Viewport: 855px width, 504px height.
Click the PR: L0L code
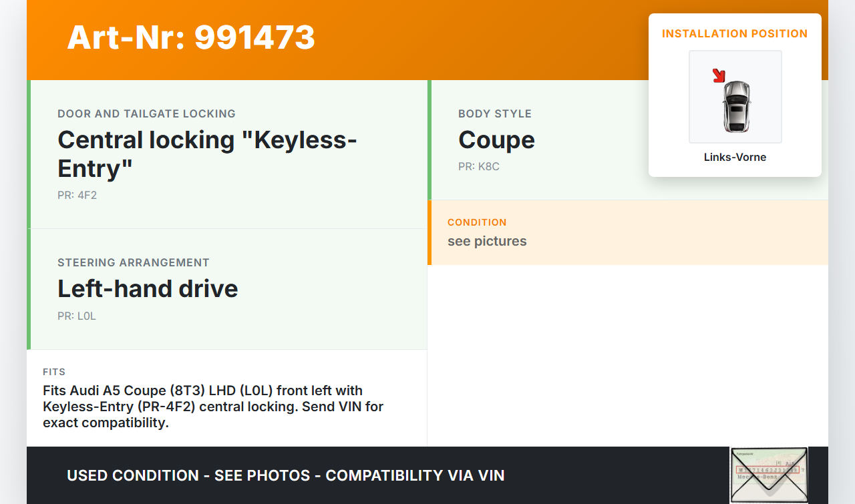tap(77, 316)
